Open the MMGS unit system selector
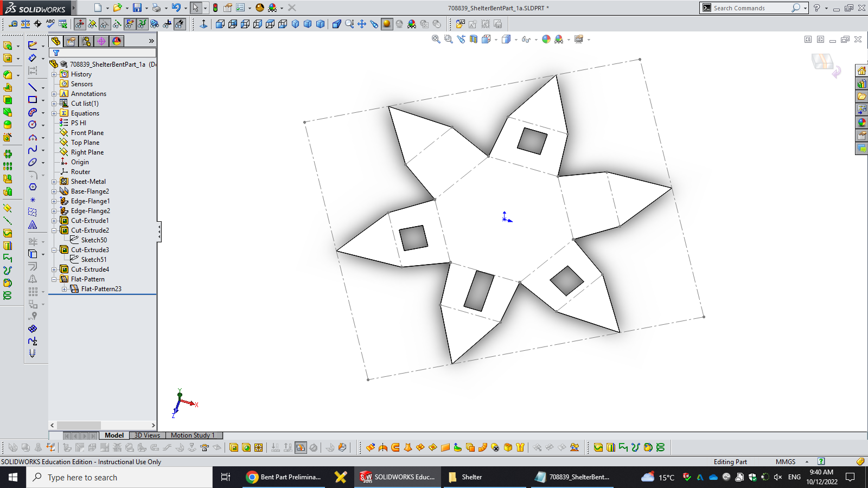868x488 pixels. pyautogui.click(x=792, y=462)
